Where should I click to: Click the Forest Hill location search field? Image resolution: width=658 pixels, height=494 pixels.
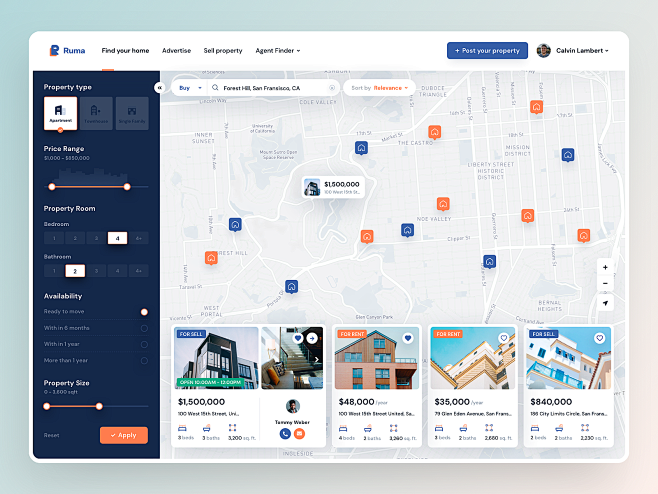click(274, 88)
